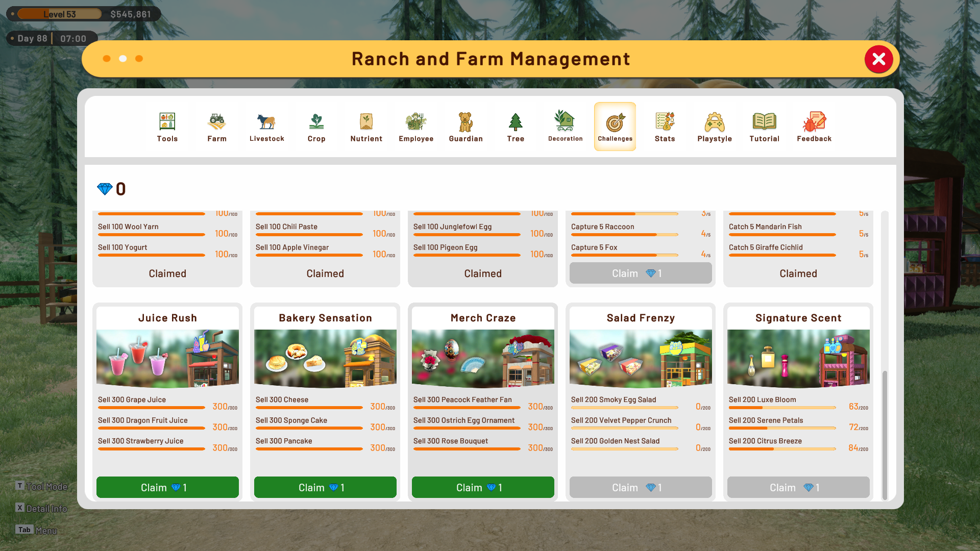Select the Playstyle gamepad icon
The height and width of the screenshot is (551, 980).
pyautogui.click(x=715, y=122)
